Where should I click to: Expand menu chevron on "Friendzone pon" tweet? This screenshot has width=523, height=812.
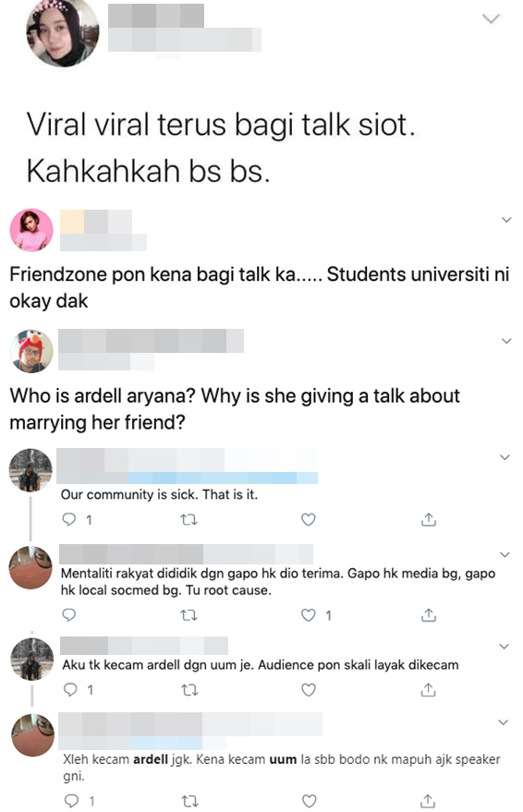point(507,220)
